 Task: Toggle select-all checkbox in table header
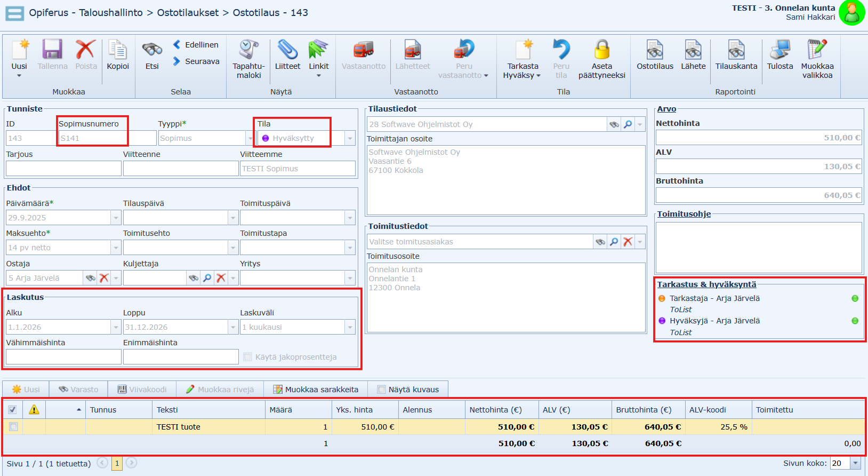(12, 410)
